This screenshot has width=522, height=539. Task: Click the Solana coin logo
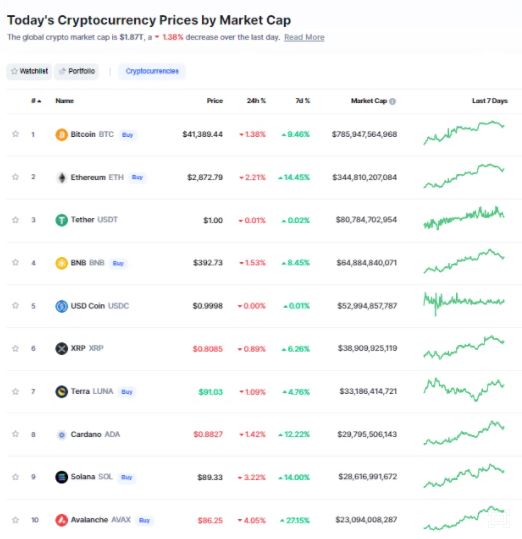(x=62, y=477)
